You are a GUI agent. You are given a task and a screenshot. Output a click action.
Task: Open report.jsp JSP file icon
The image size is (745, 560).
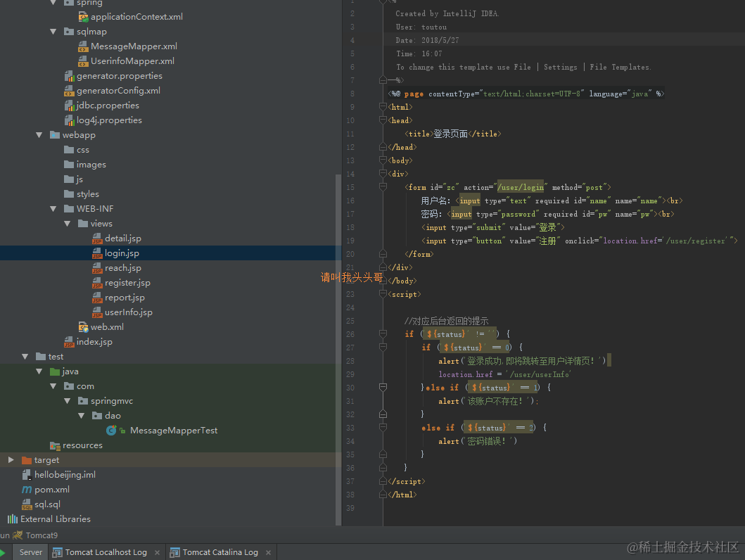point(97,298)
